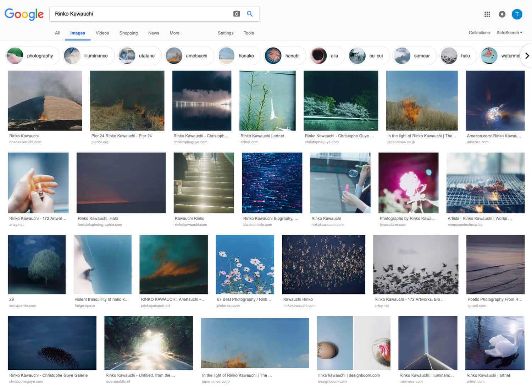This screenshot has height=392, width=532.
Task: Open the designboom egg image
Action: (354, 343)
